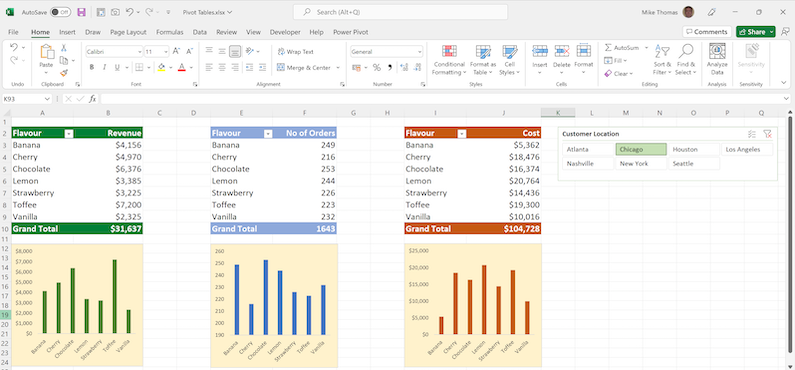The image size is (795, 370).
Task: Click the Conditional Formatting icon
Action: [449, 51]
